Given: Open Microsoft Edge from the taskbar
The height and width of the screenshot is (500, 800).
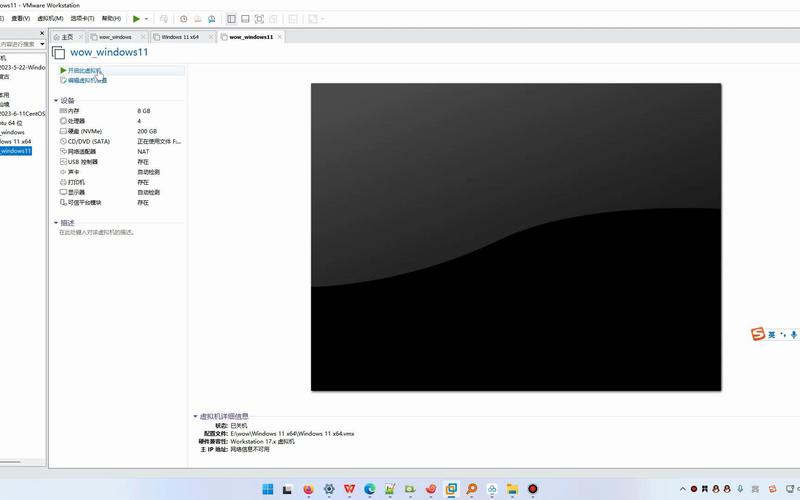Looking at the screenshot, I should click(x=370, y=489).
